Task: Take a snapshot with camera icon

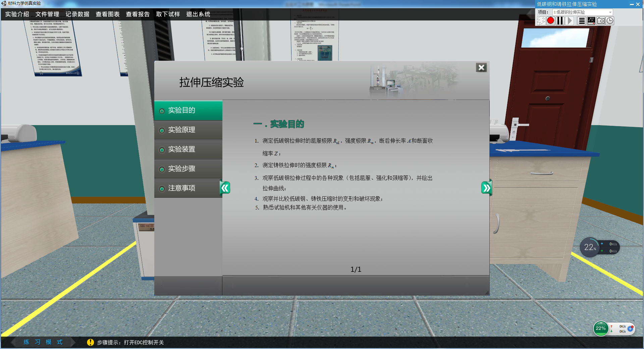Action: pos(601,21)
